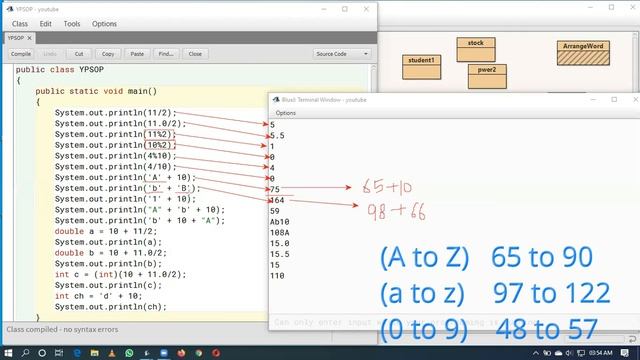Select the stock class box
This screenshot has width=640, height=360.
click(476, 49)
